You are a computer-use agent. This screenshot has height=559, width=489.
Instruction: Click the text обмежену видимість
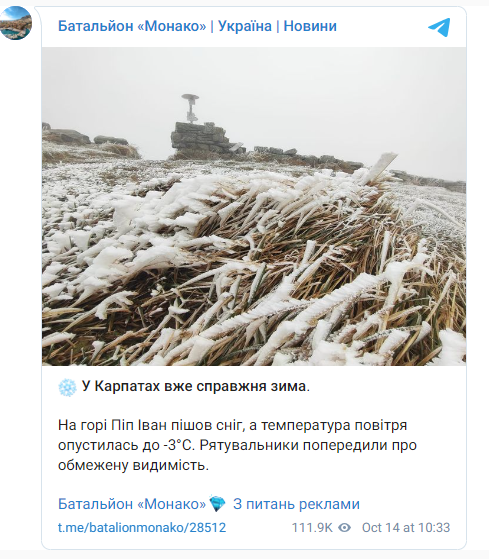(x=133, y=465)
